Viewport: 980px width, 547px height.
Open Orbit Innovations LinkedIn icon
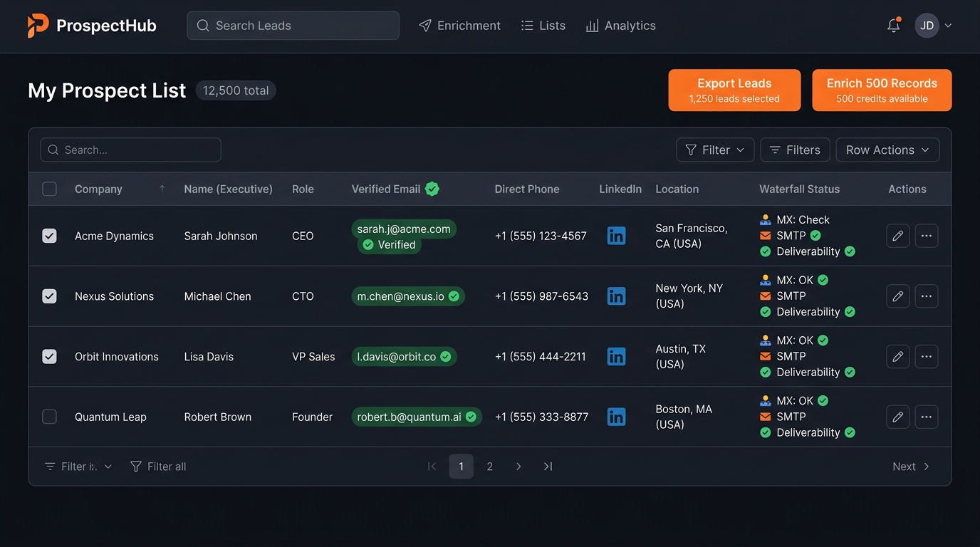(616, 357)
